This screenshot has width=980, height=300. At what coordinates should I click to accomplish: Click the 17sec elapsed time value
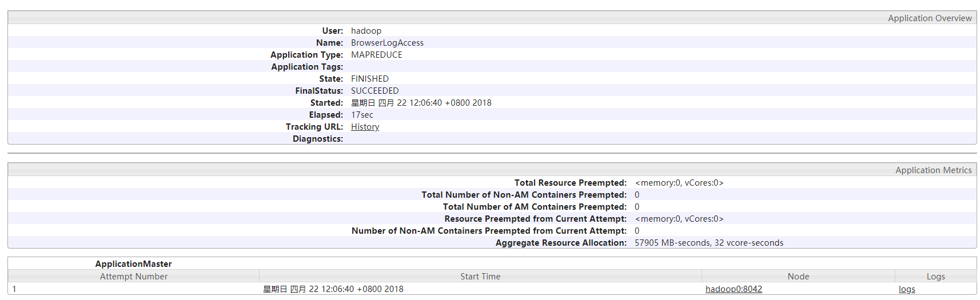pos(362,115)
